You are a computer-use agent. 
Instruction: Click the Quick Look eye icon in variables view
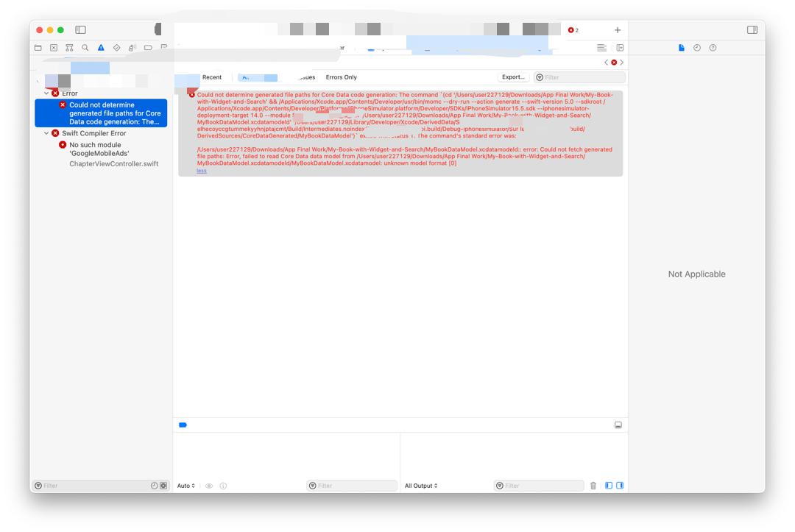point(209,486)
